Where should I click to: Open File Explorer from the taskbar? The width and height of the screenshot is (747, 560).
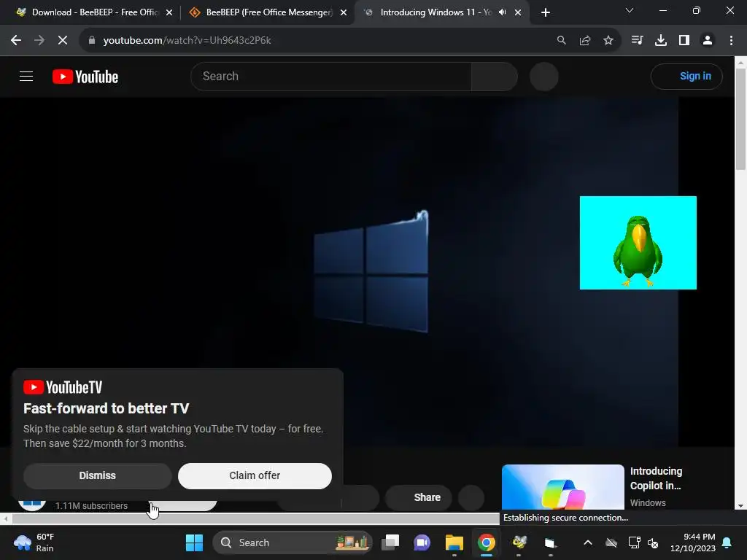[x=454, y=542]
